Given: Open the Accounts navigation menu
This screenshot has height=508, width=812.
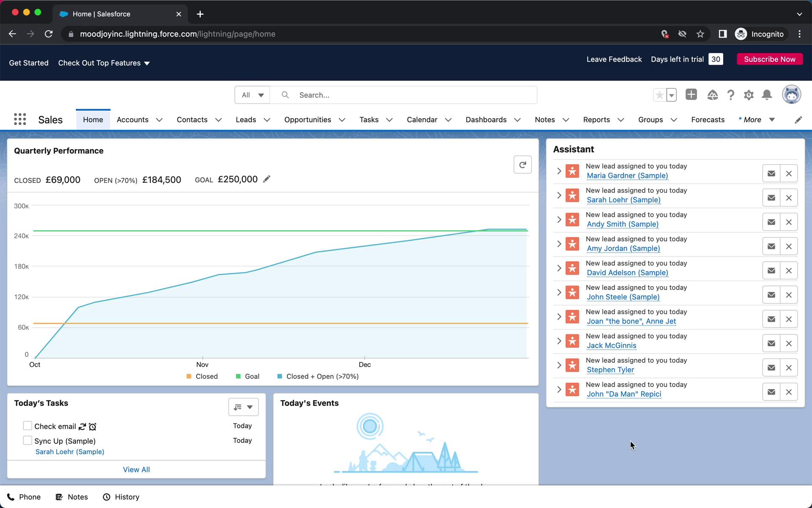Looking at the screenshot, I should coord(159,120).
